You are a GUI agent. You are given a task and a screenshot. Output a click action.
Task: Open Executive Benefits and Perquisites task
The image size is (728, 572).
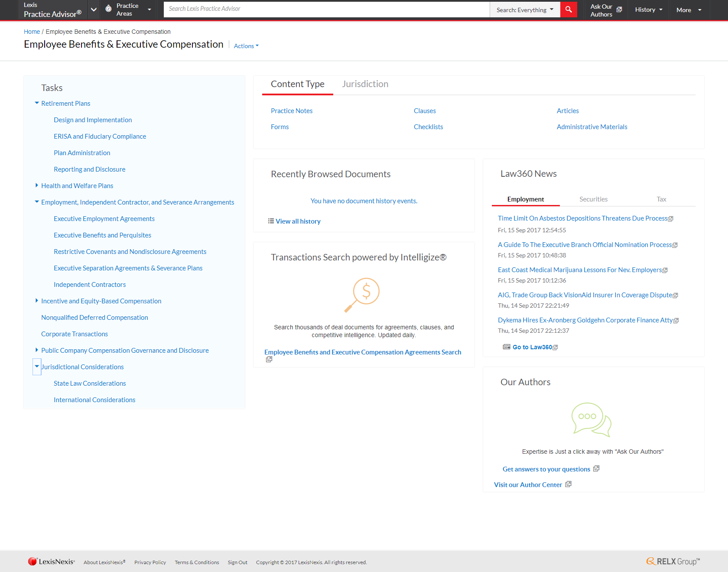click(102, 235)
